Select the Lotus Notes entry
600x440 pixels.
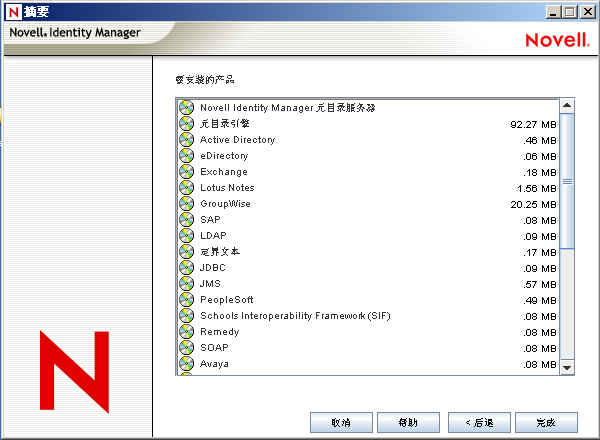(x=227, y=187)
